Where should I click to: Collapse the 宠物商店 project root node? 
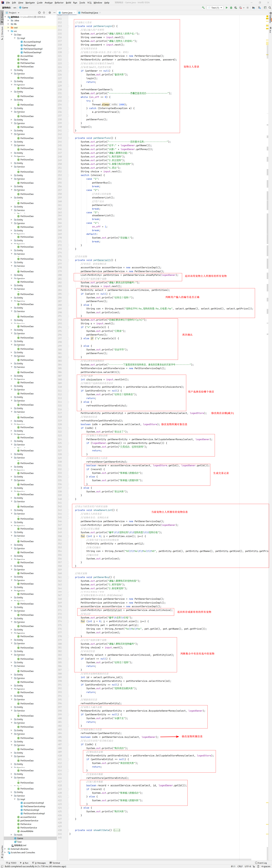[5, 17]
